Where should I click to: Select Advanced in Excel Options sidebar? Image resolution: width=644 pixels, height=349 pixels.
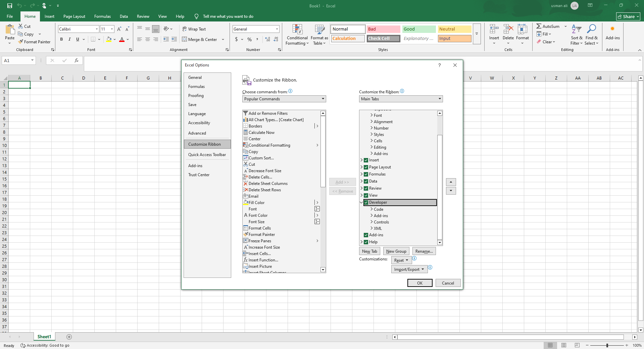coord(207,133)
